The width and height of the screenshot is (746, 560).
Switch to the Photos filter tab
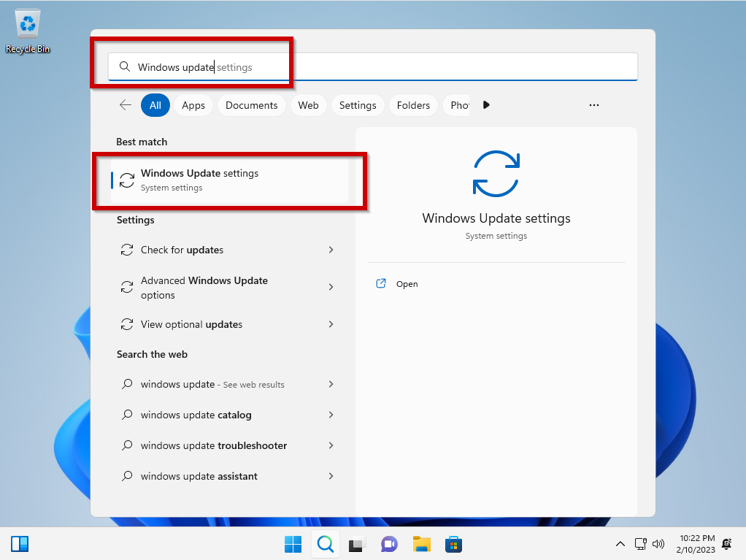pyautogui.click(x=457, y=105)
